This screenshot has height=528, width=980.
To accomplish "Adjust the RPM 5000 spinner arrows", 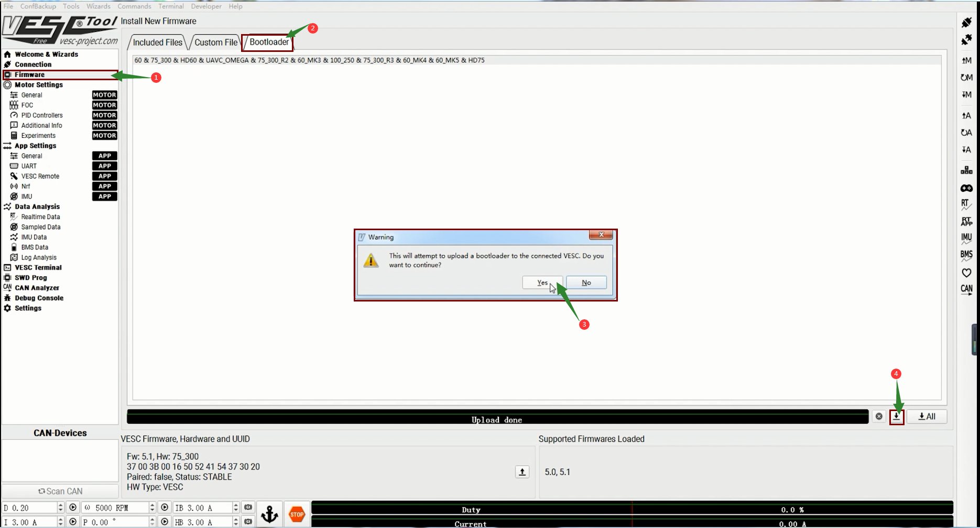I will click(x=152, y=508).
